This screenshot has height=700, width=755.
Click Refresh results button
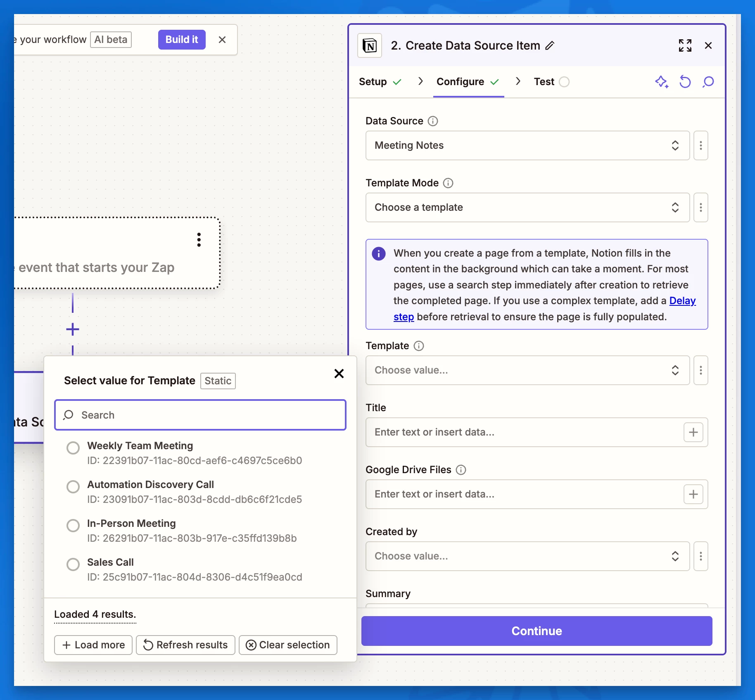[185, 645]
